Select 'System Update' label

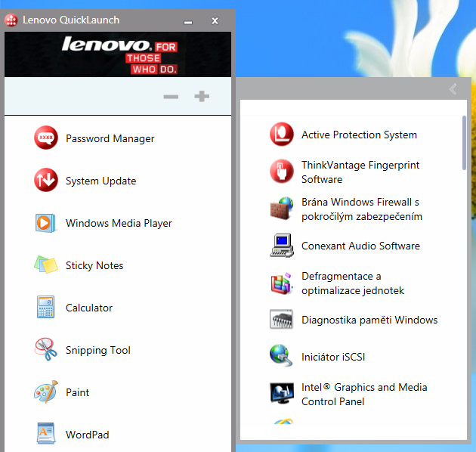coord(101,181)
